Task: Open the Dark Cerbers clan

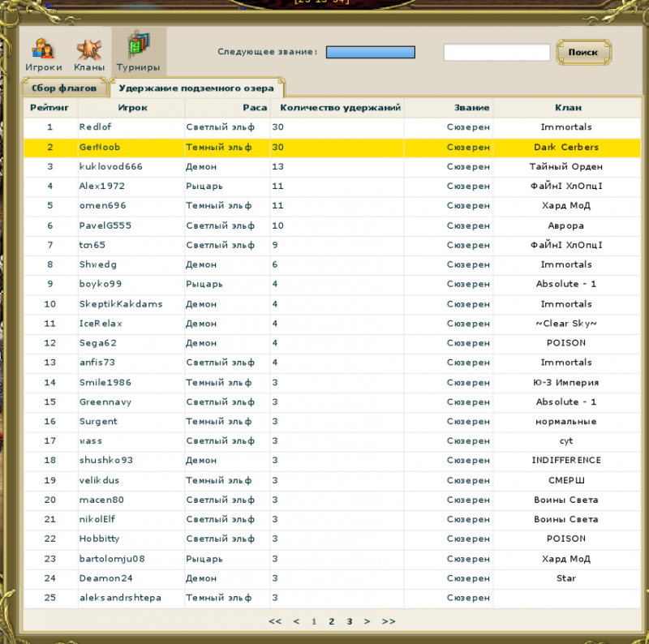Action: pyautogui.click(x=565, y=147)
